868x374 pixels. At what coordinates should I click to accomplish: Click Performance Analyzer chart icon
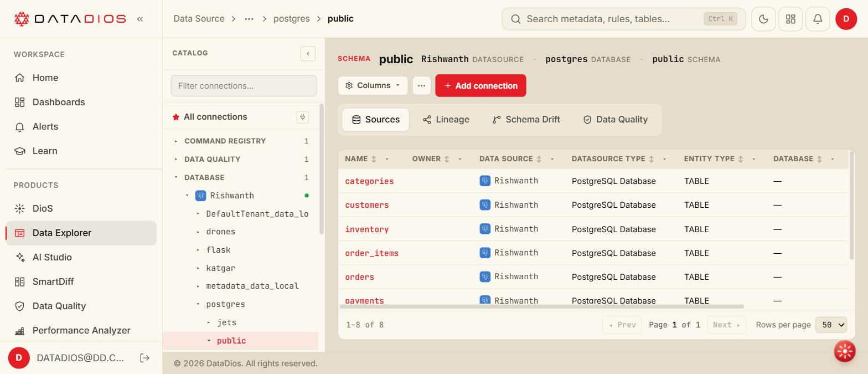point(20,330)
